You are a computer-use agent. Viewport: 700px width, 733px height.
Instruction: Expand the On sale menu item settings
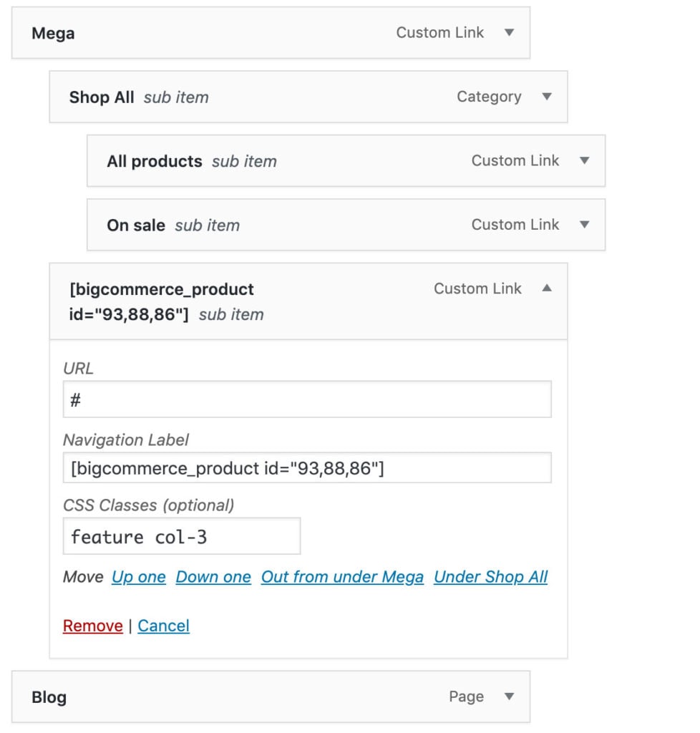click(585, 224)
